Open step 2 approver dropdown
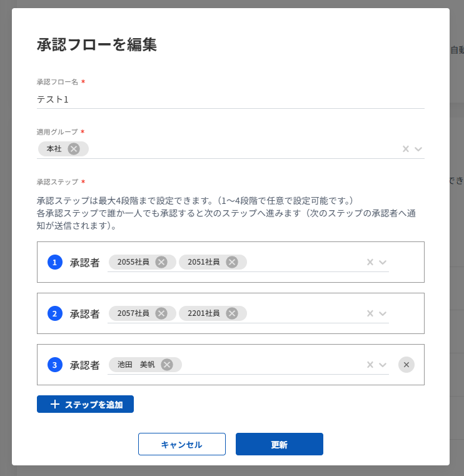The width and height of the screenshot is (464, 476). [383, 313]
